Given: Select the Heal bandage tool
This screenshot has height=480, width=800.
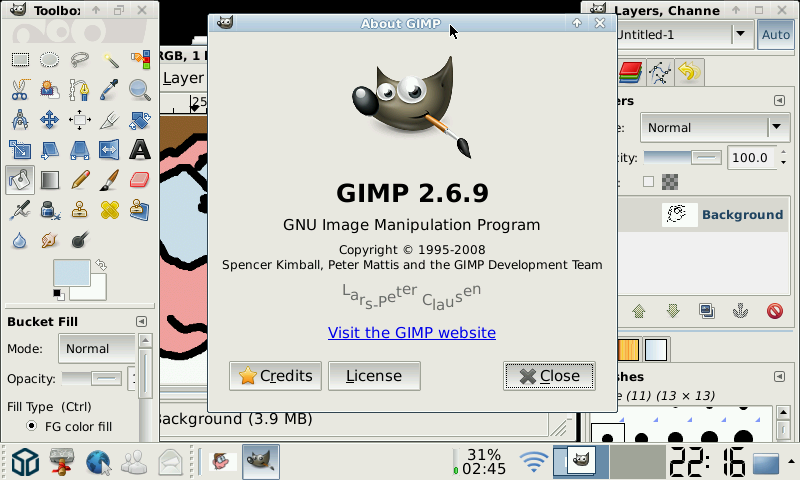Looking at the screenshot, I should (x=110, y=210).
